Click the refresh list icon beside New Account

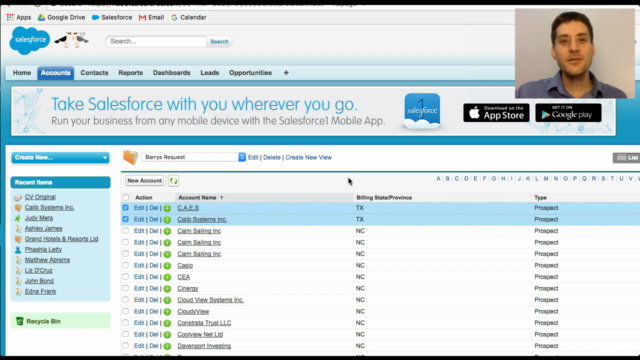173,180
